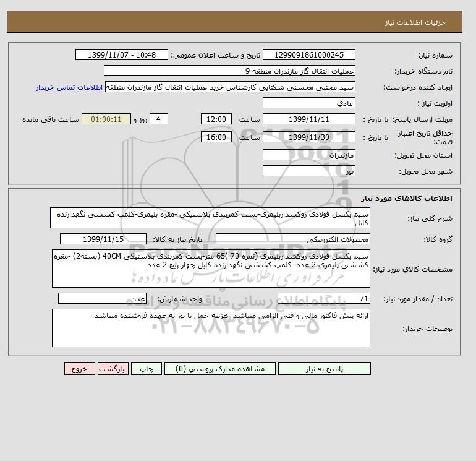Viewport: 476px width, 461px height.
Task: Click the remaining days field showing 4
Action: (x=158, y=119)
